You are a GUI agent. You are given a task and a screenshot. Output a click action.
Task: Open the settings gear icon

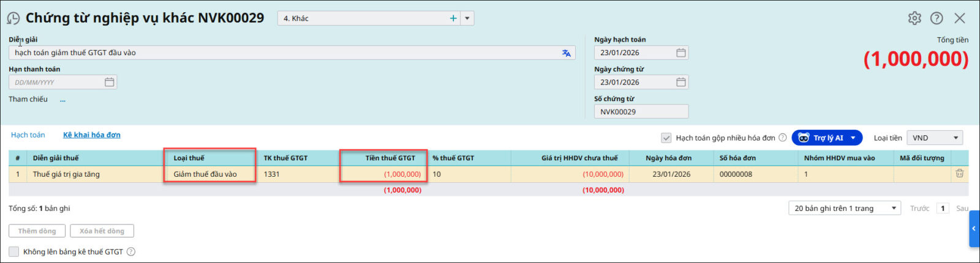click(914, 18)
